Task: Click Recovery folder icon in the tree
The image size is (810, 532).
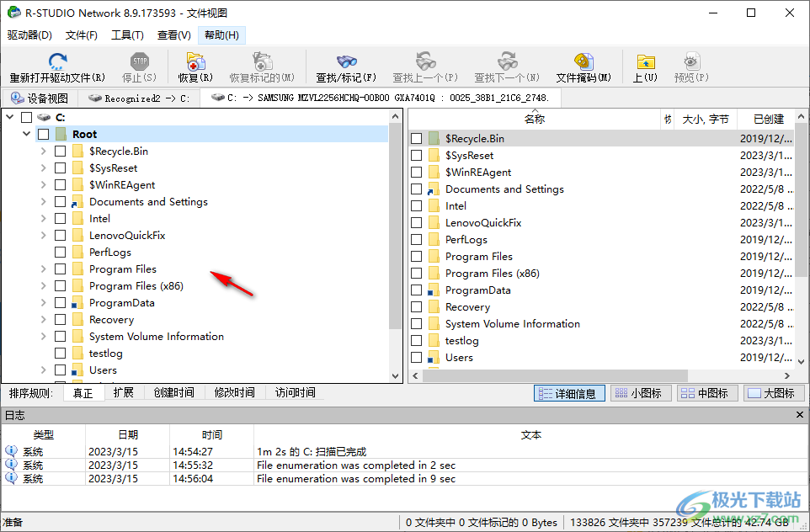Action: click(x=77, y=320)
